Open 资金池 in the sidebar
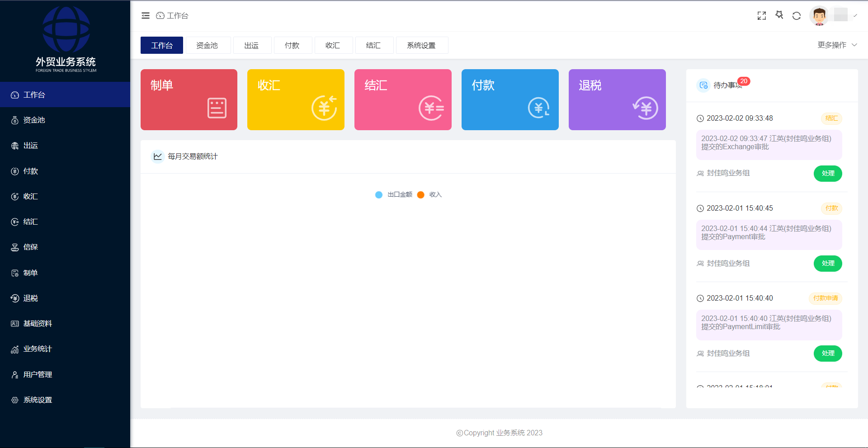 tap(65, 120)
